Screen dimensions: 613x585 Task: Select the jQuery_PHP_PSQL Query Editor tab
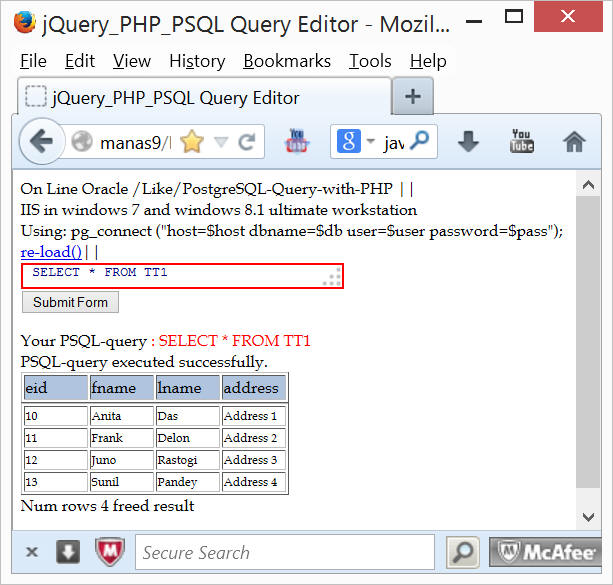click(x=175, y=98)
